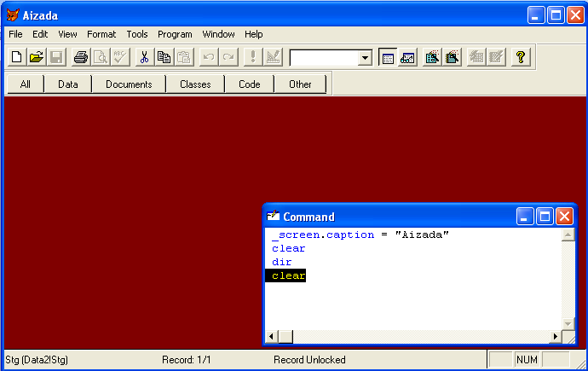
Task: Click inside the toolbar database combo box
Action: click(324, 58)
